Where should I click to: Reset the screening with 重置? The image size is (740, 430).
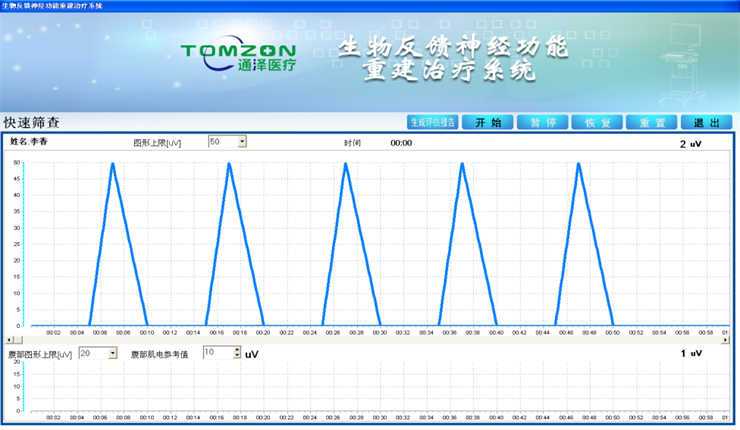click(652, 122)
